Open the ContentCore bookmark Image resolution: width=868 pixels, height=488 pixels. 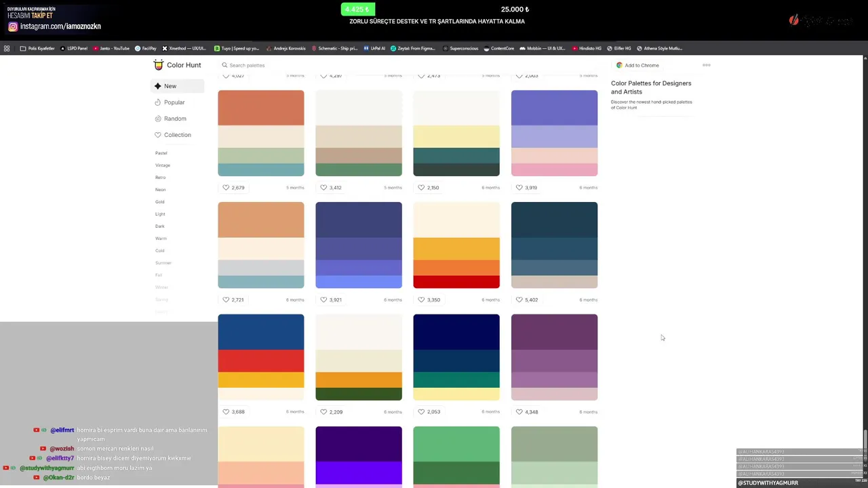(499, 48)
